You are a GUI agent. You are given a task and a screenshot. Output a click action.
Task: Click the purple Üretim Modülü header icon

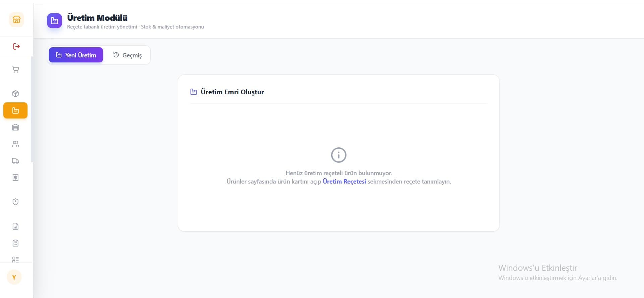tap(54, 21)
